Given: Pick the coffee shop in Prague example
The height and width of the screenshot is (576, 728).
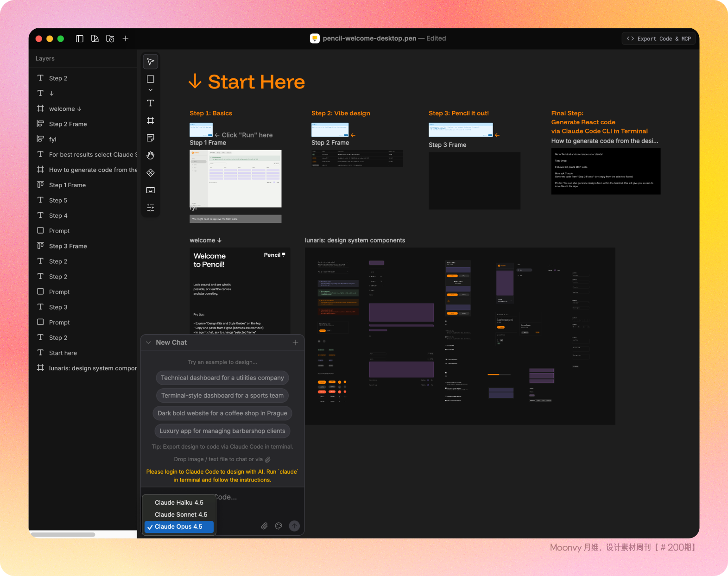Looking at the screenshot, I should [x=222, y=413].
